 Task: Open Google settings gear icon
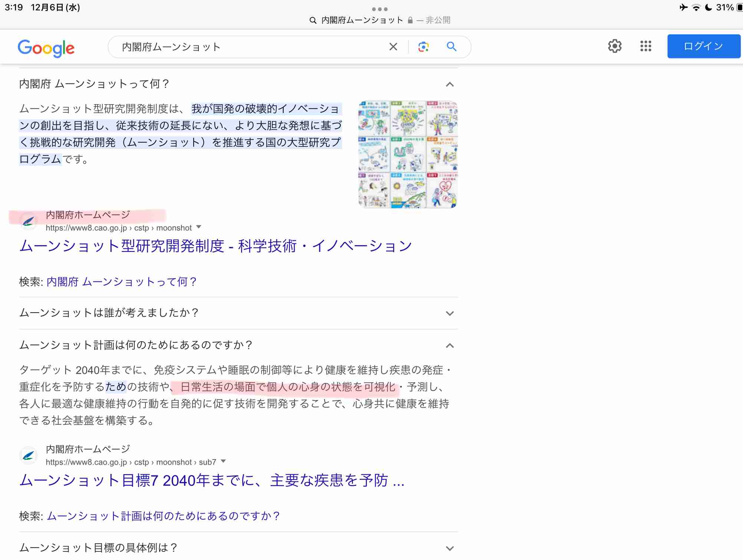615,46
